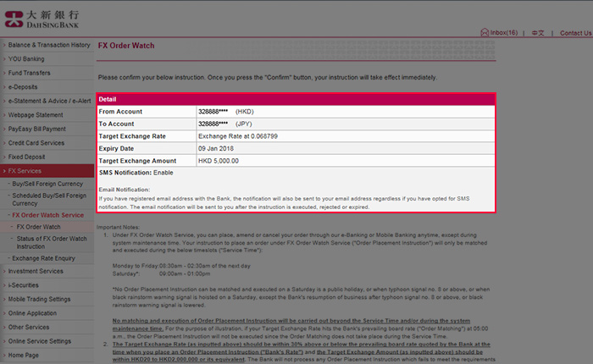
Task: Expand arrow beside Other Services
Action: click(4, 327)
